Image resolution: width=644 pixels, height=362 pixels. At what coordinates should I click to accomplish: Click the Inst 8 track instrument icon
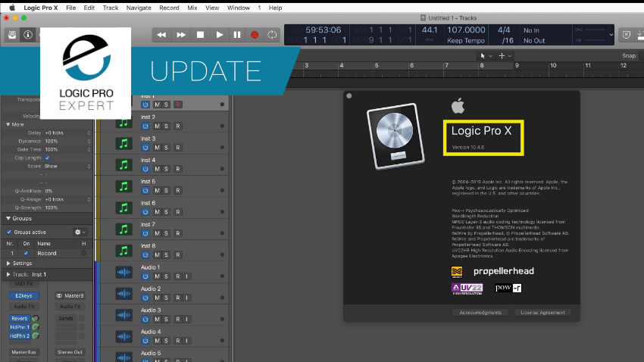coord(123,251)
